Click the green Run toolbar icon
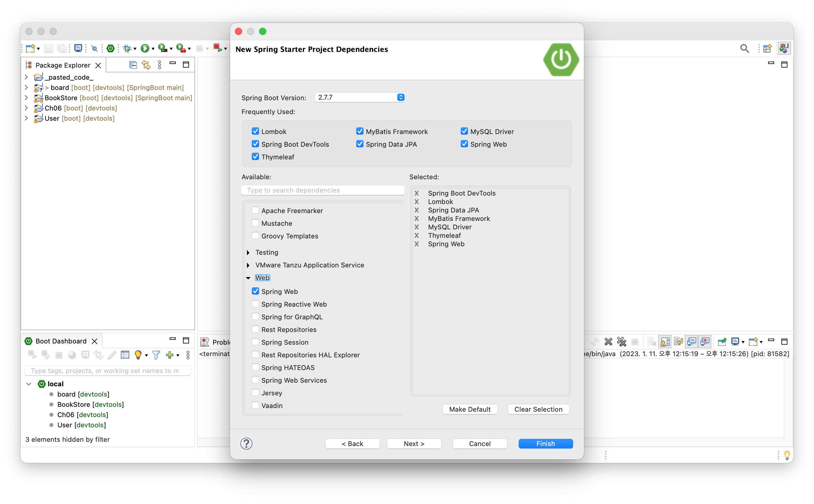Screen dimensions: 814x504 pyautogui.click(x=144, y=49)
